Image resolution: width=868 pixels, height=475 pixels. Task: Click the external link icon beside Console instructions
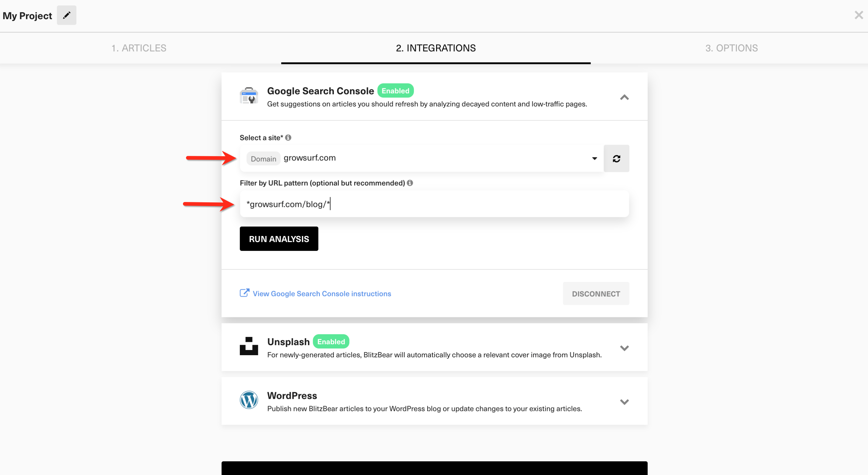tap(244, 293)
